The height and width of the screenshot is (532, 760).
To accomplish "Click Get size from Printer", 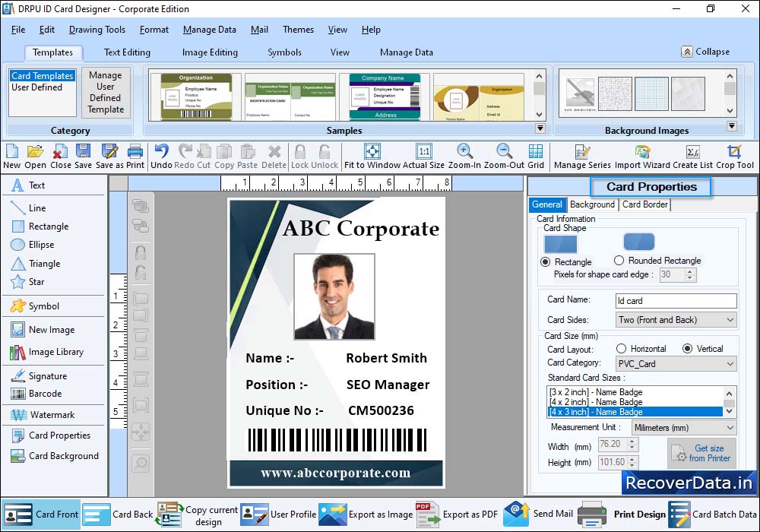I will 701,453.
